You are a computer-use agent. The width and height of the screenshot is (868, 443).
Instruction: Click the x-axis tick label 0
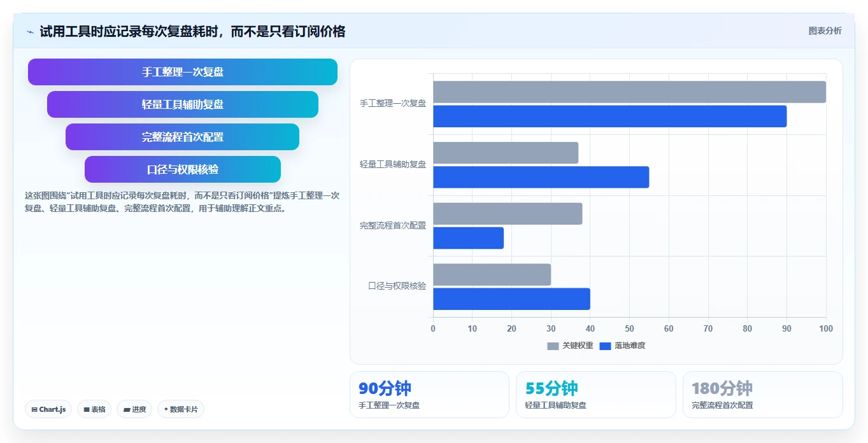point(433,328)
